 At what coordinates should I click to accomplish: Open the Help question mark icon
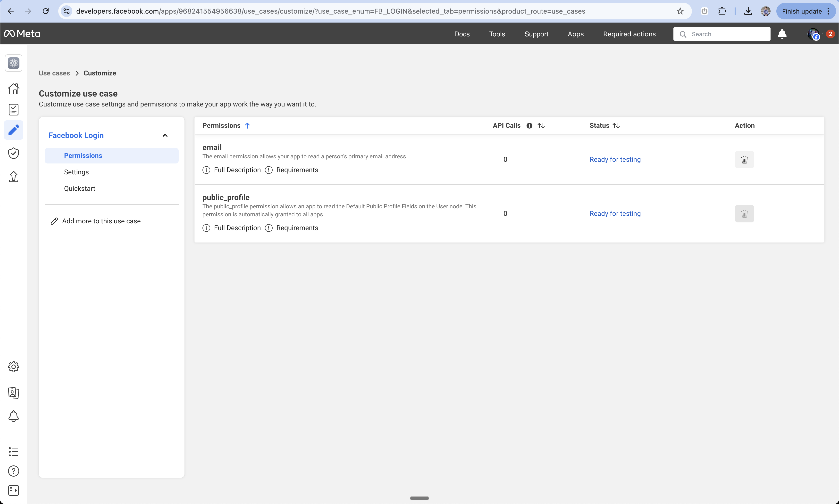click(x=14, y=471)
